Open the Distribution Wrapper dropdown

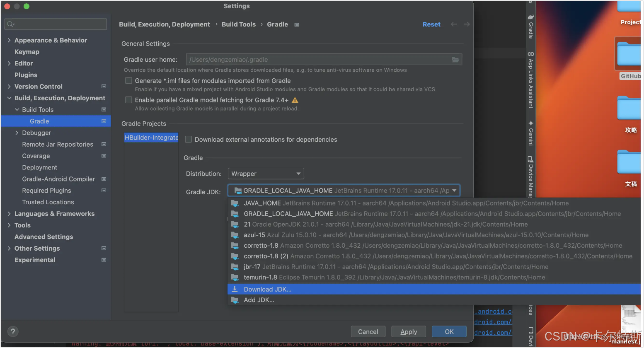coord(266,174)
